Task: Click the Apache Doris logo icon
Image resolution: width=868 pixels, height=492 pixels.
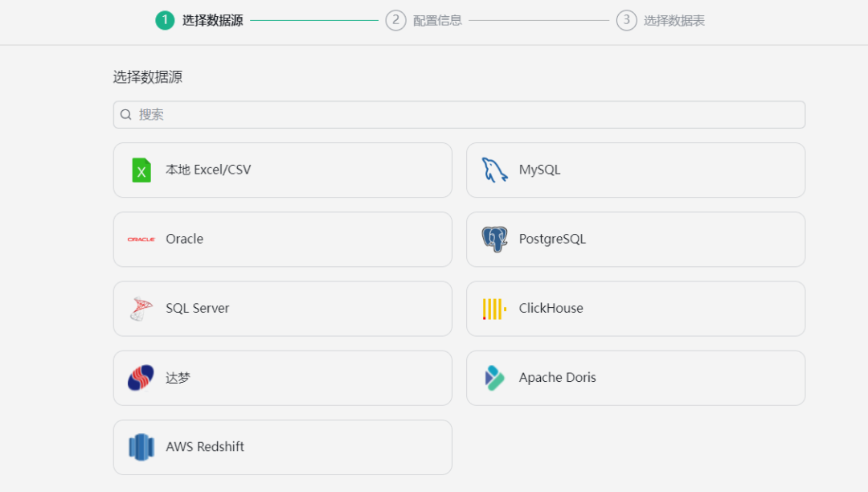Action: tap(494, 377)
